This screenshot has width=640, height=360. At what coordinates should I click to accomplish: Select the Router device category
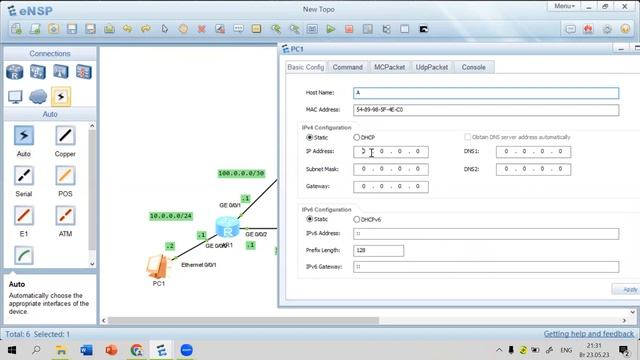pos(15,72)
